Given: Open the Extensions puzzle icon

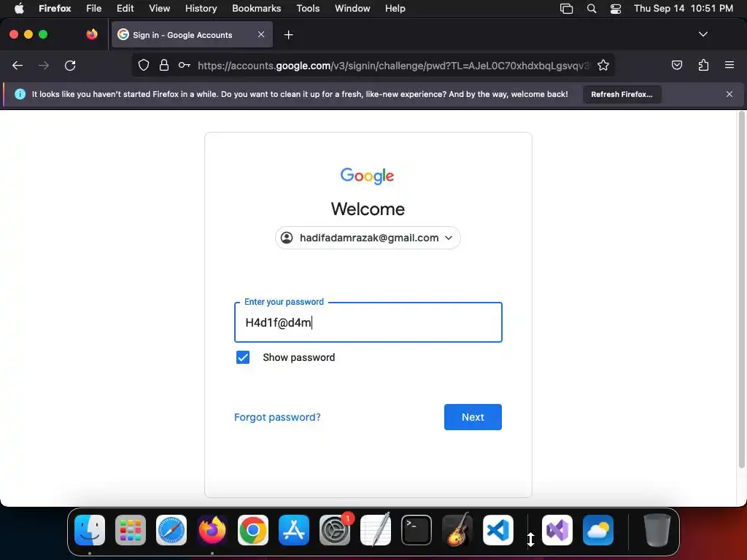Looking at the screenshot, I should [x=703, y=65].
